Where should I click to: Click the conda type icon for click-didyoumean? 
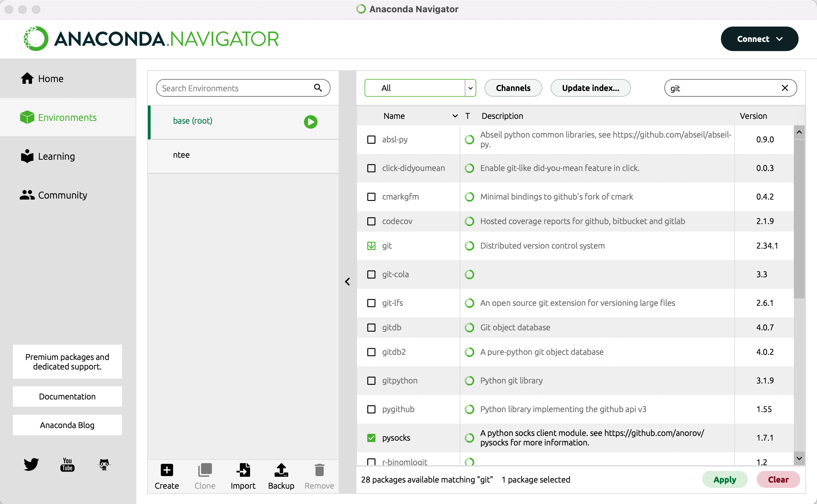pyautogui.click(x=469, y=168)
